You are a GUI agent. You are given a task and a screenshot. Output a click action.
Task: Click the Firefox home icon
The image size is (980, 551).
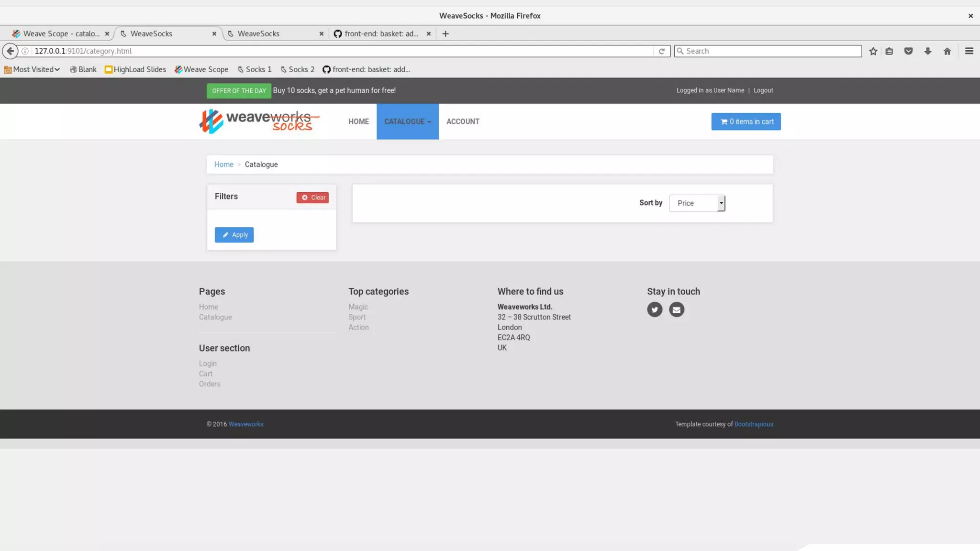[947, 51]
